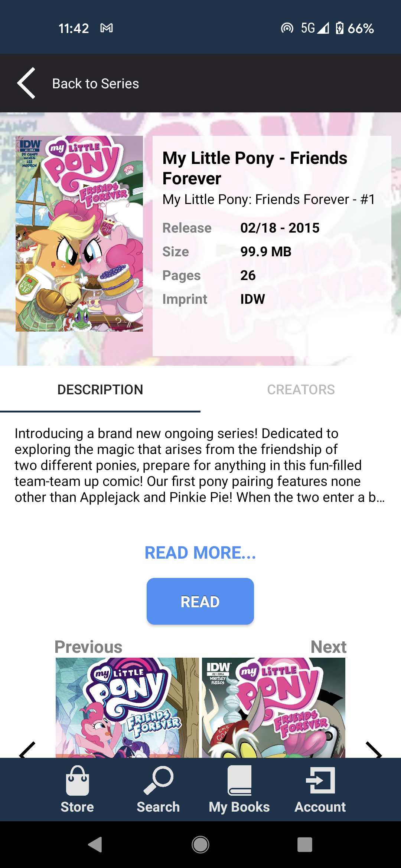Viewport: 401px width, 868px height.
Task: Click the Back to Series text
Action: coord(95,83)
